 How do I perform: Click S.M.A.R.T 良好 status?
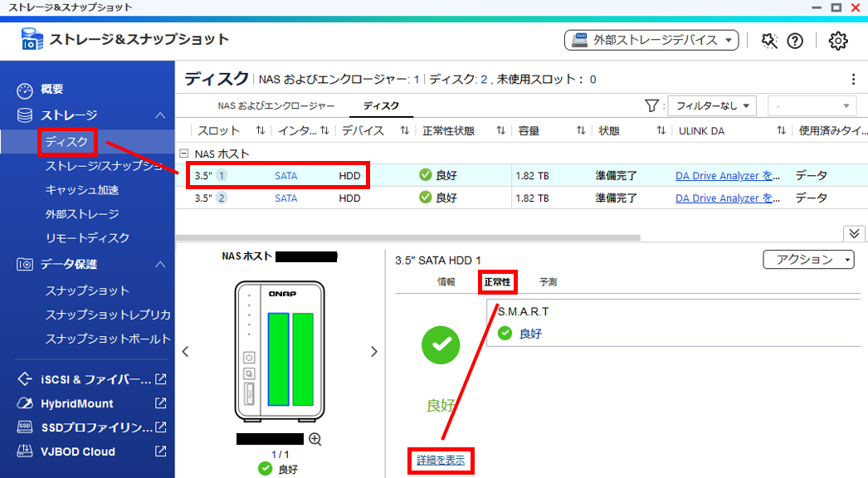click(x=519, y=334)
